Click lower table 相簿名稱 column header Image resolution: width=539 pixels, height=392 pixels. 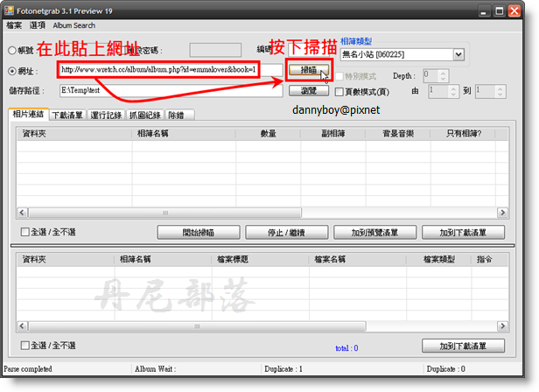point(163,259)
